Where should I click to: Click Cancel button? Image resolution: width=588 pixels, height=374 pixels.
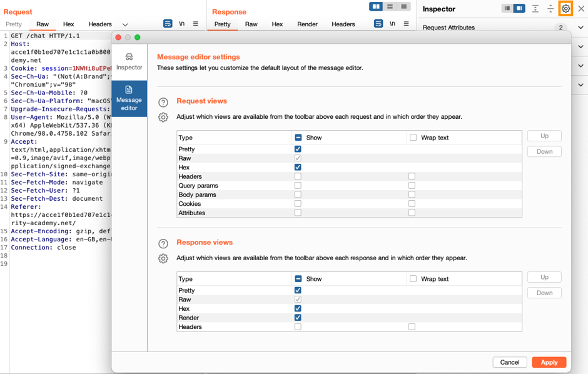510,362
